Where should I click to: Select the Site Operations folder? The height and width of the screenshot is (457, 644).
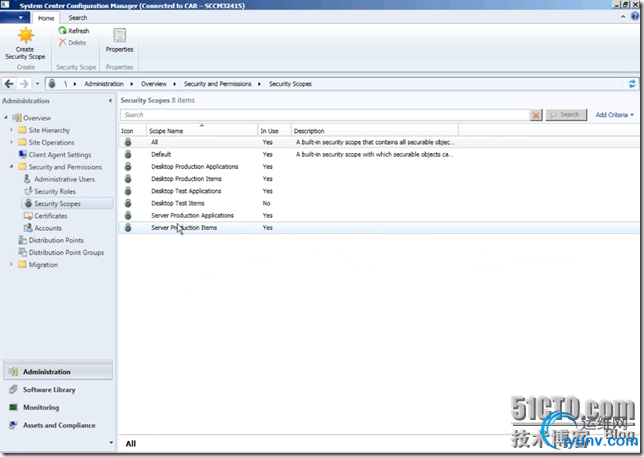click(46, 142)
